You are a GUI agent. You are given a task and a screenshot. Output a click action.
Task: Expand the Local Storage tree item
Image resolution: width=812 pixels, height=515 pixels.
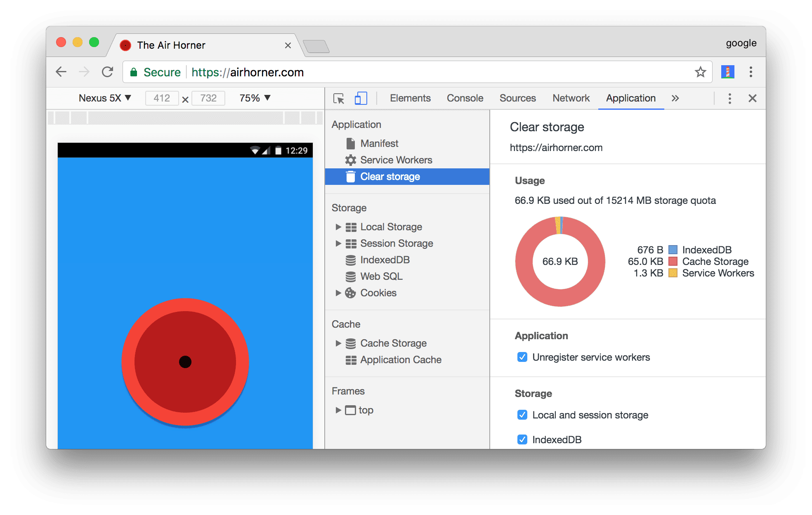[x=338, y=227]
